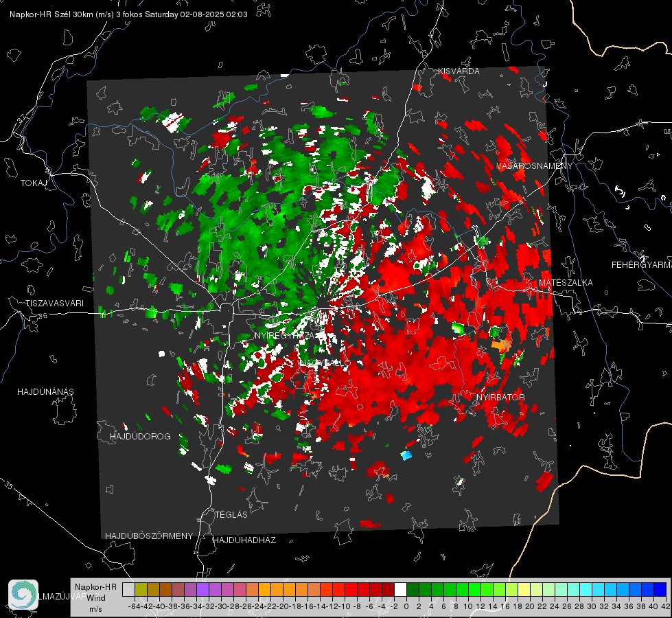Click the Wind label in legend
The width and height of the screenshot is (672, 618).
tap(96, 598)
